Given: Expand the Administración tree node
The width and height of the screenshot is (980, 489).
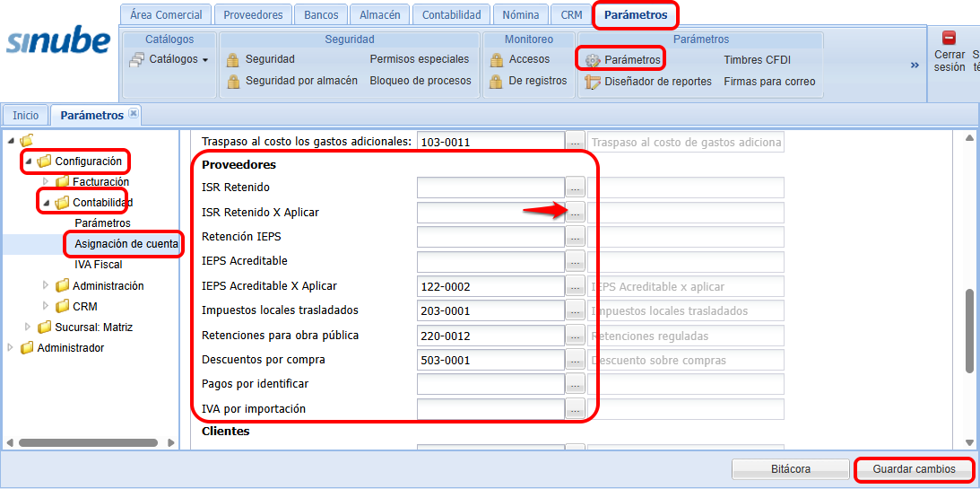Looking at the screenshot, I should coord(46,285).
